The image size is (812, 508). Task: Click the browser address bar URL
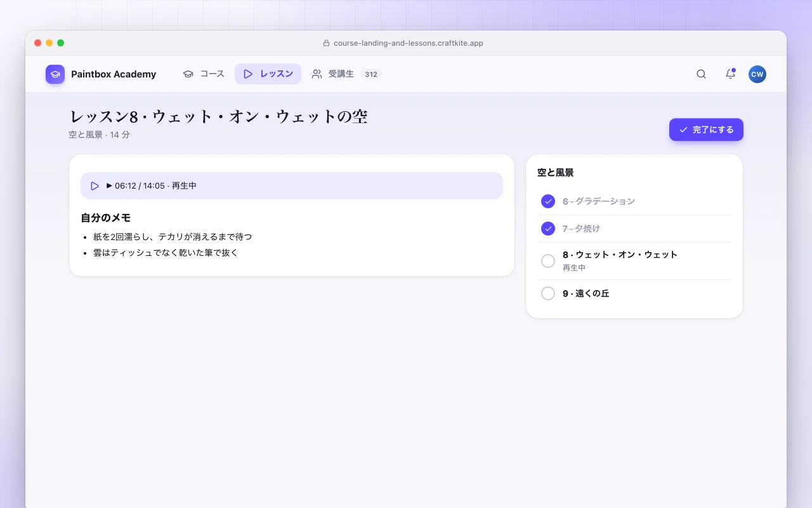(409, 43)
